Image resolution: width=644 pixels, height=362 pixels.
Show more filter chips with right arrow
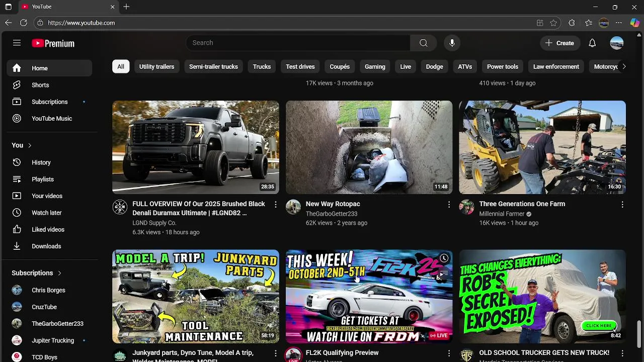pyautogui.click(x=624, y=66)
